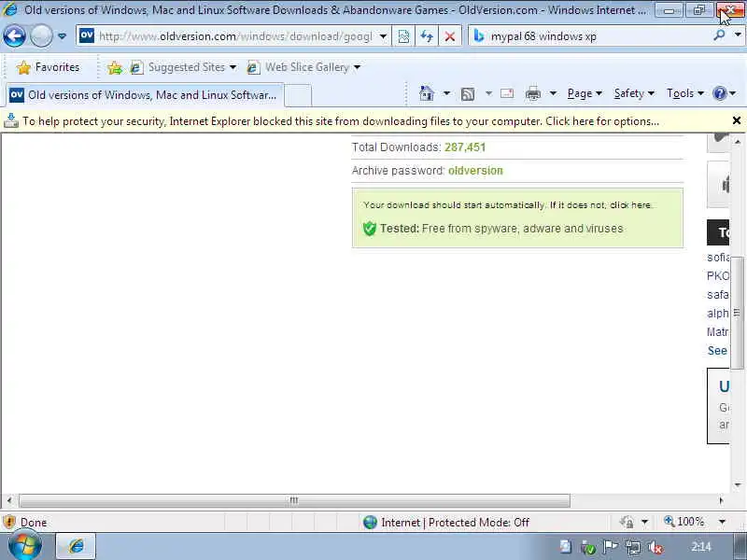Viewport: 747px width, 560px height.
Task: Select the Old versions of Windows tab
Action: (x=145, y=95)
